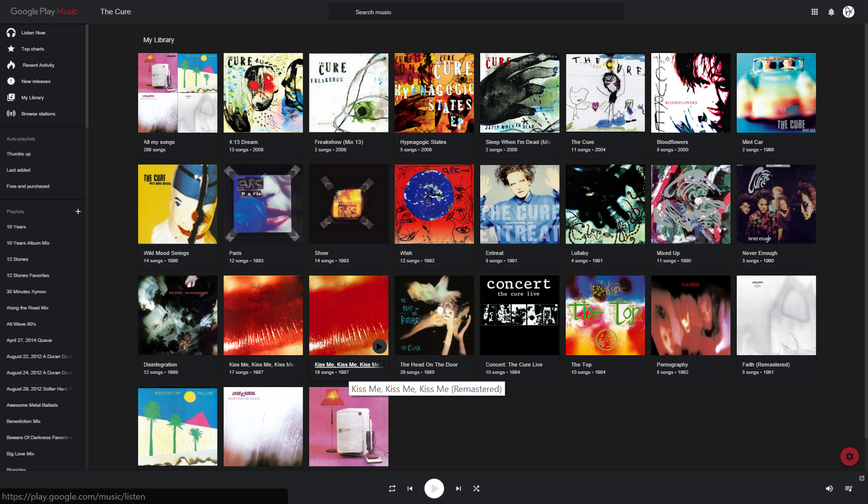The image size is (868, 504).
Task: Click the Top charts star icon
Action: click(x=11, y=49)
